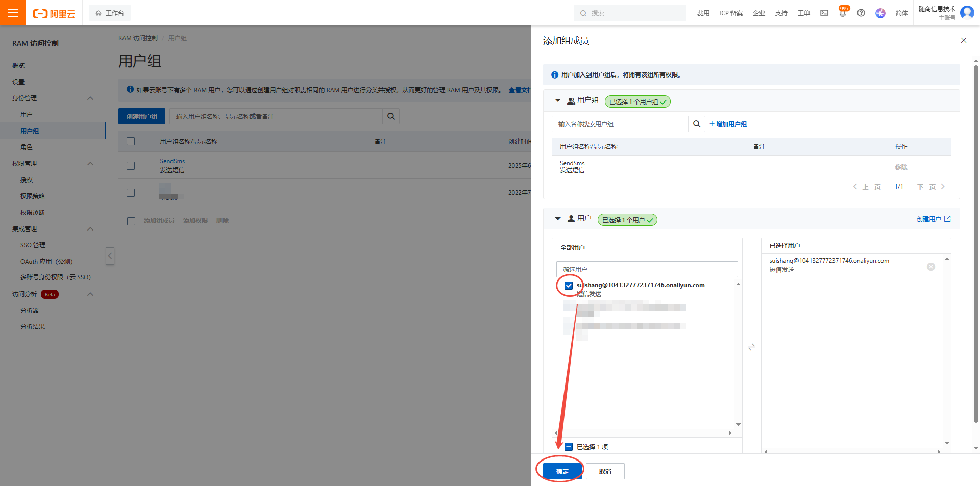Collapse the 用户组 section triangle
980x486 pixels.
pyautogui.click(x=558, y=100)
